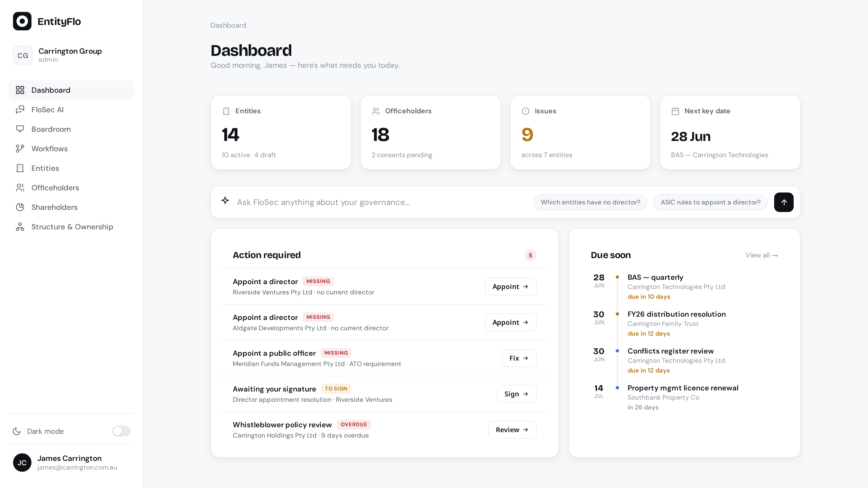Click the JC user avatar
Screen dimensions: 868x488
22,463
